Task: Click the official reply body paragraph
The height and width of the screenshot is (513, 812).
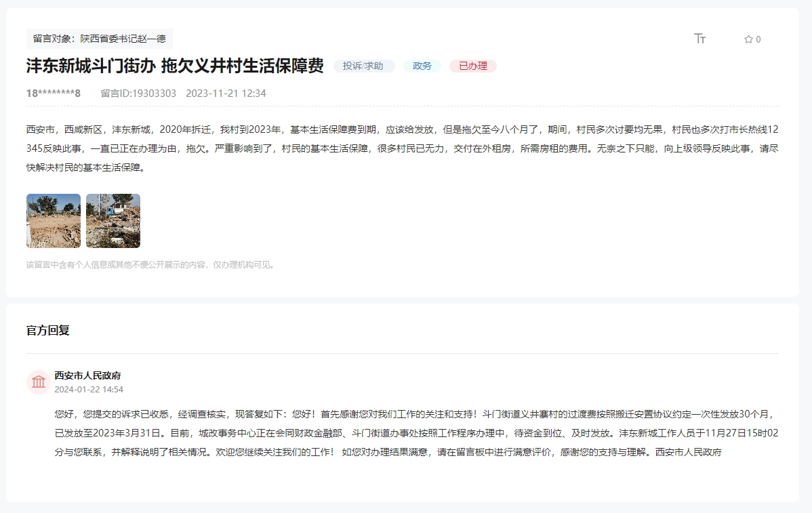Action: pos(416,432)
